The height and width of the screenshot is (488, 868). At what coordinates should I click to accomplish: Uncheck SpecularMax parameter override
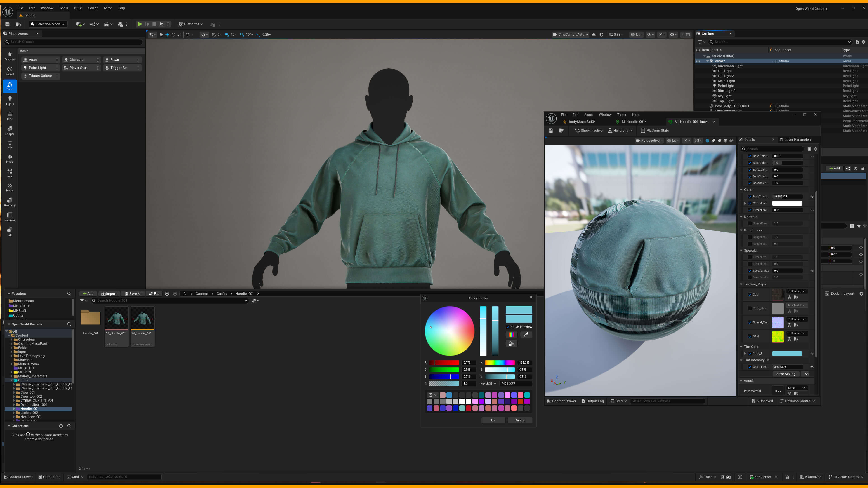point(750,271)
